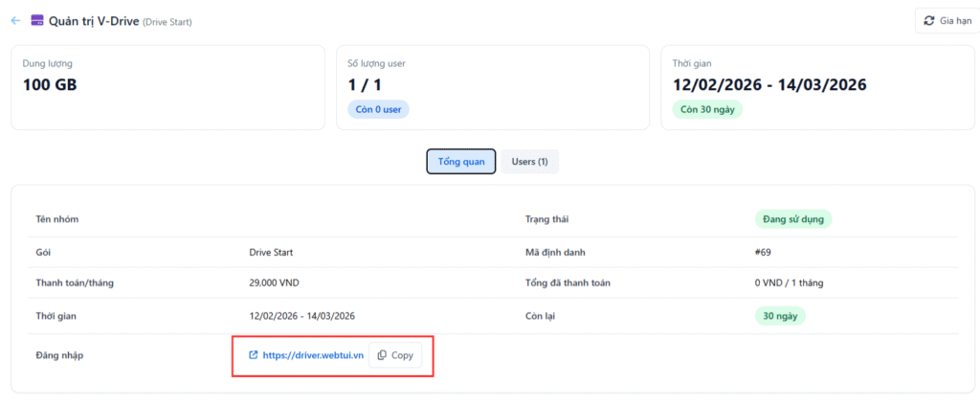Image resolution: width=980 pixels, height=405 pixels.
Task: Click the copy icon in the Copy button
Action: click(382, 355)
